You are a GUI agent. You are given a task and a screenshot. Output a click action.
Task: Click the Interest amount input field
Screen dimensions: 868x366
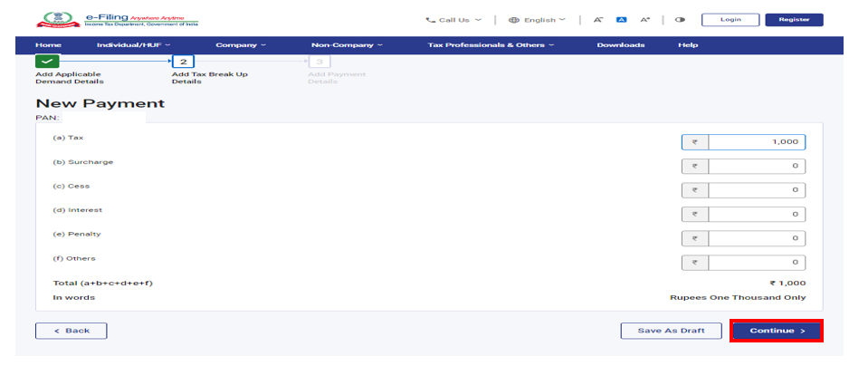click(x=756, y=215)
